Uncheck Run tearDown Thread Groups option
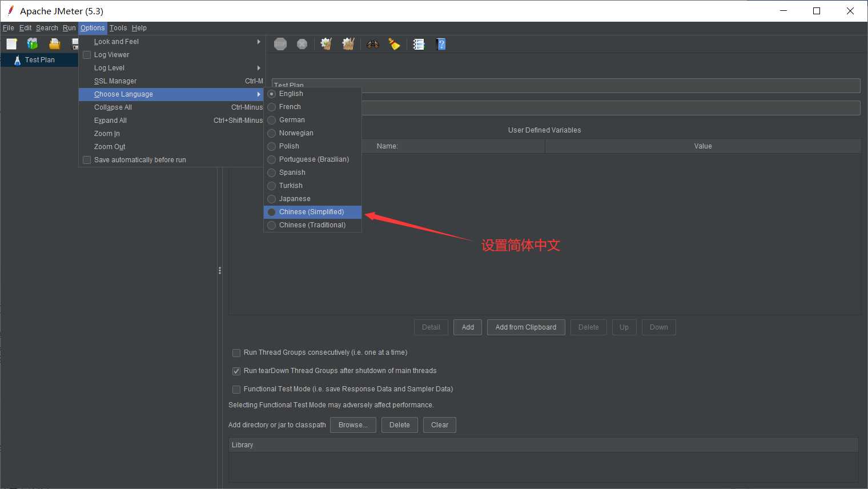Viewport: 868px width, 489px height. (236, 371)
